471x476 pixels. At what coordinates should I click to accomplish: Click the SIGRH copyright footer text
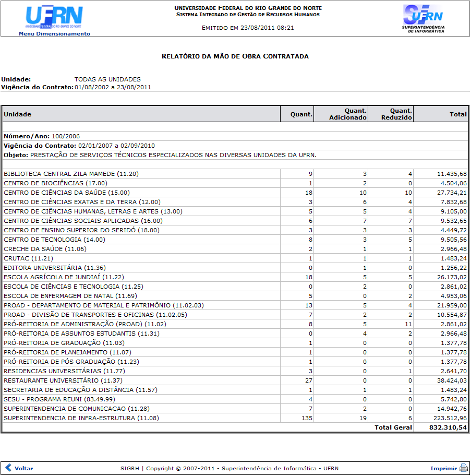pyautogui.click(x=230, y=468)
